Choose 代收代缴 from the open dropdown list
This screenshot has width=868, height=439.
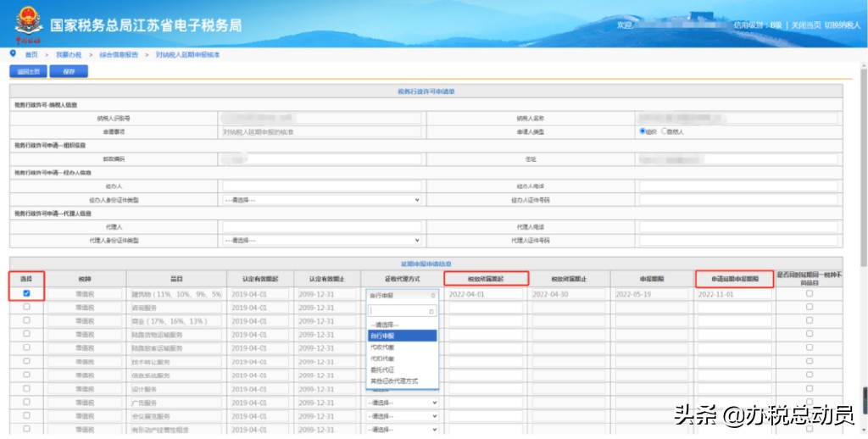(382, 347)
